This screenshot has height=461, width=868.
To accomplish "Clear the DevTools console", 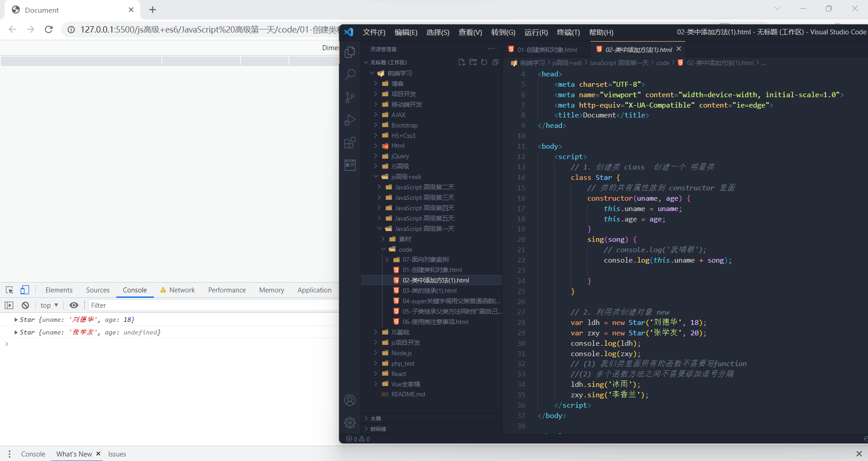I will tap(25, 306).
